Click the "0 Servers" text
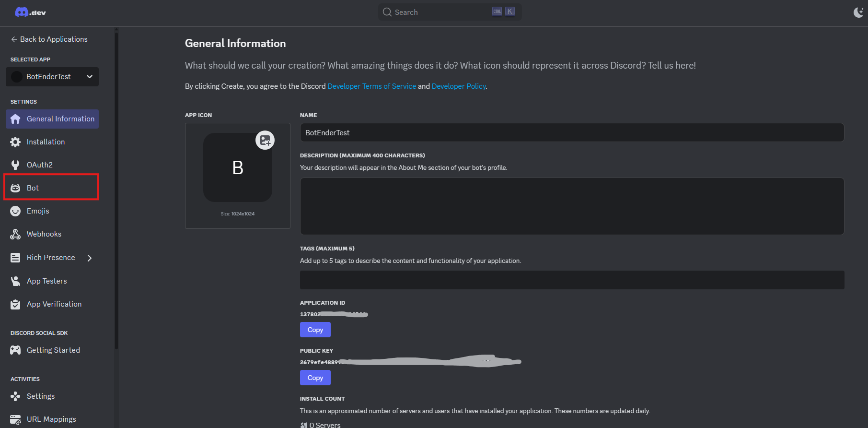The height and width of the screenshot is (428, 868). coord(325,425)
